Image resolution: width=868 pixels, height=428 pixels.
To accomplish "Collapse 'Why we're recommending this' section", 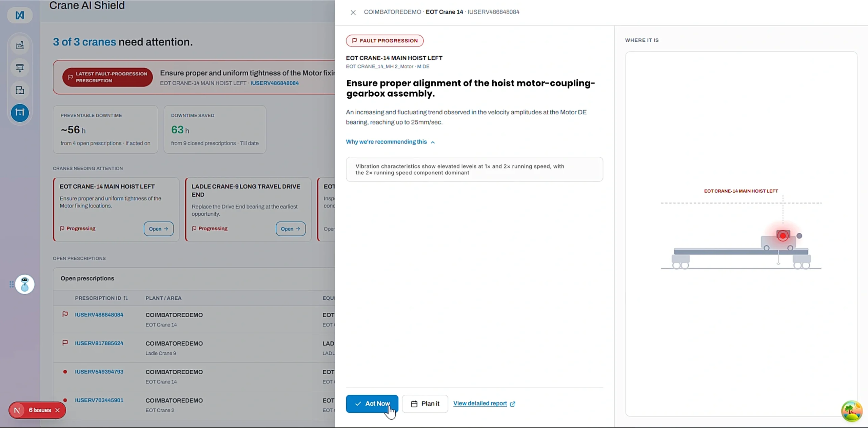I will coord(390,142).
